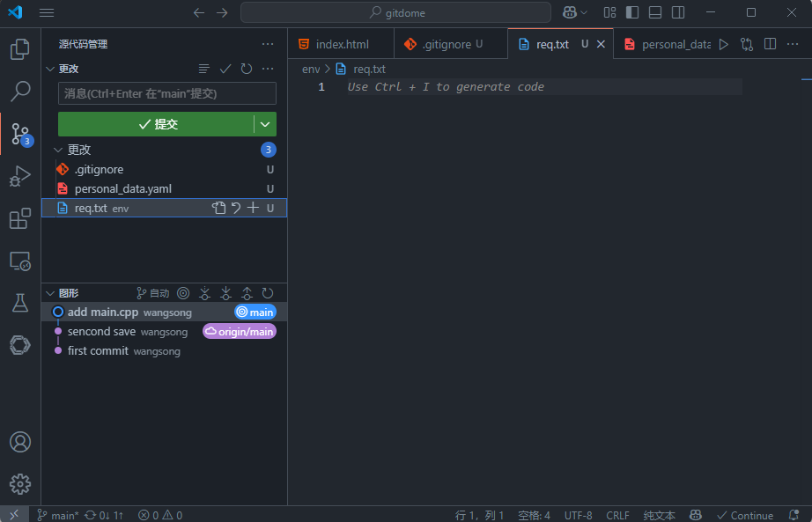Click the commit message input field
Screen dimensions: 812x522
pyautogui.click(x=167, y=93)
